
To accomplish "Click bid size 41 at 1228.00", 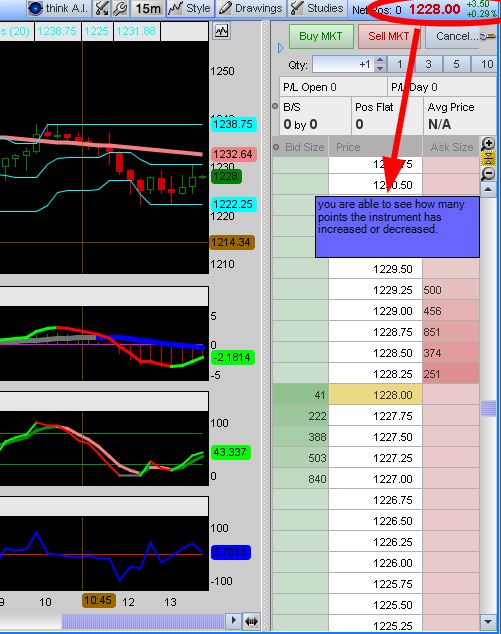I will pyautogui.click(x=300, y=395).
